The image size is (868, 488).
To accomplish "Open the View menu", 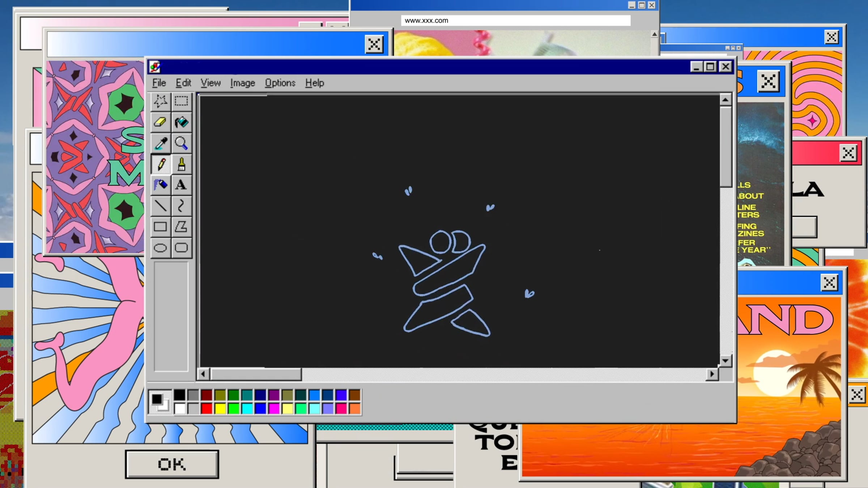I will coord(210,83).
